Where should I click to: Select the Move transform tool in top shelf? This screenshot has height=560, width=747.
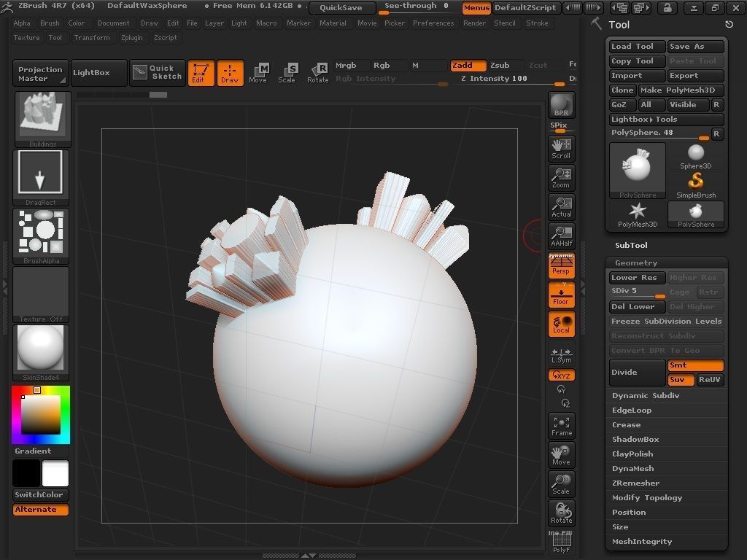click(x=259, y=73)
